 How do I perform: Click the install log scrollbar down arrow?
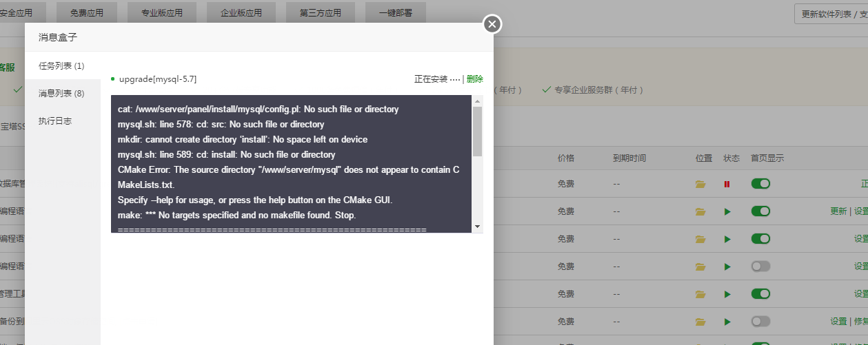coord(477,227)
